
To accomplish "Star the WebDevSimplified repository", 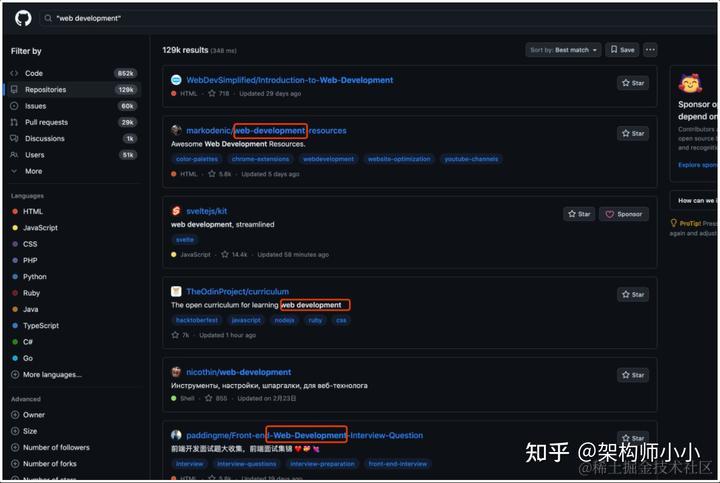I will pyautogui.click(x=633, y=83).
